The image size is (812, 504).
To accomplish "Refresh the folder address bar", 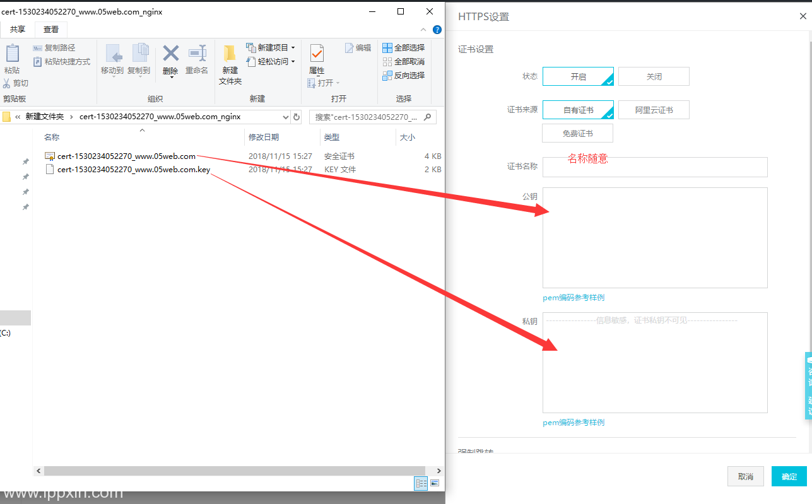I will (297, 117).
